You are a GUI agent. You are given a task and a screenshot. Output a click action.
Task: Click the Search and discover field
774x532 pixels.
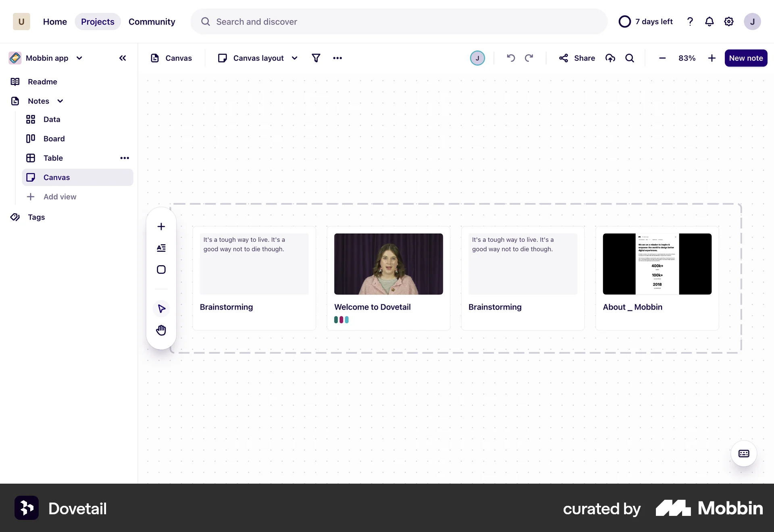398,22
